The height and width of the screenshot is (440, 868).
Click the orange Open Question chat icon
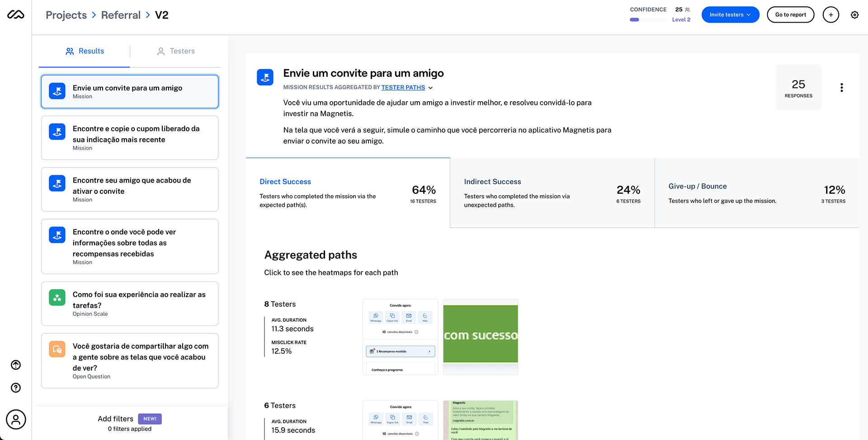57,349
